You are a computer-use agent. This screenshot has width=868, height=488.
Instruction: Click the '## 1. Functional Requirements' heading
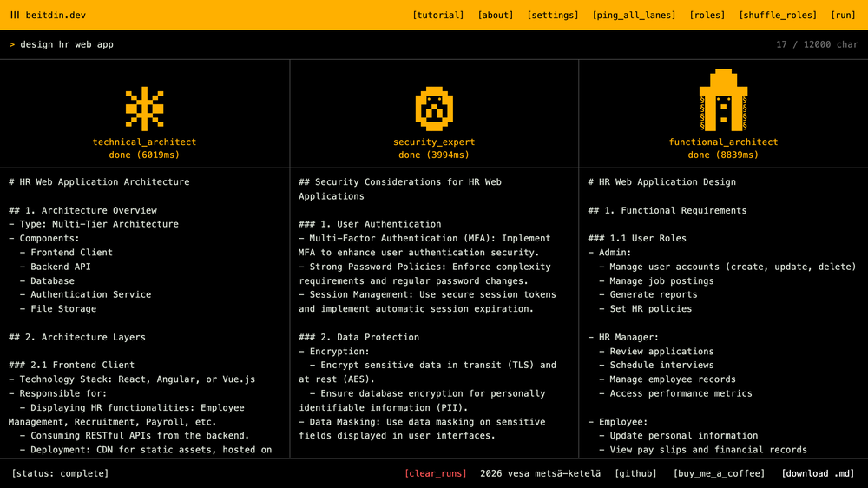[667, 210]
